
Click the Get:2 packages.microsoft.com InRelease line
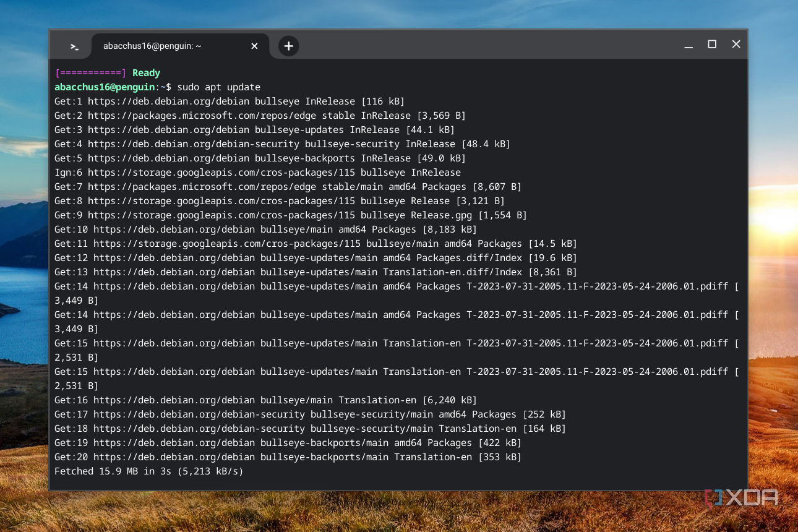(260, 116)
